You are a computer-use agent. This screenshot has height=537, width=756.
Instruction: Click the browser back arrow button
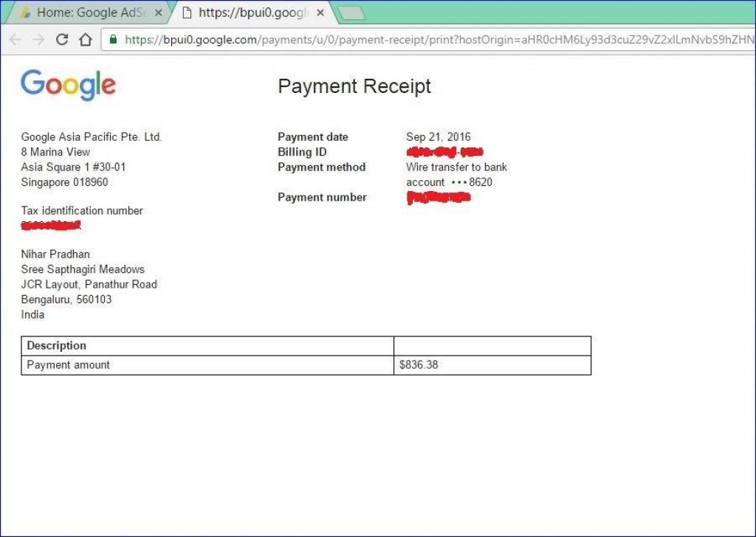pyautogui.click(x=16, y=39)
